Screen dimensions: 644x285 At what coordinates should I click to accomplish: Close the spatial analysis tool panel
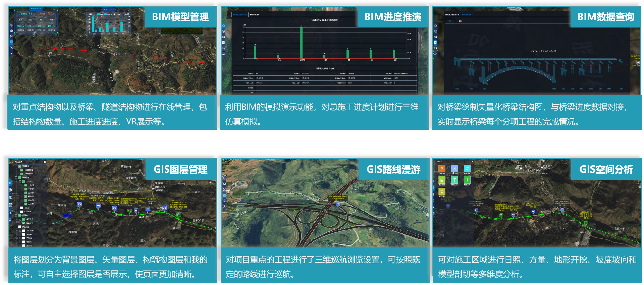(472, 162)
